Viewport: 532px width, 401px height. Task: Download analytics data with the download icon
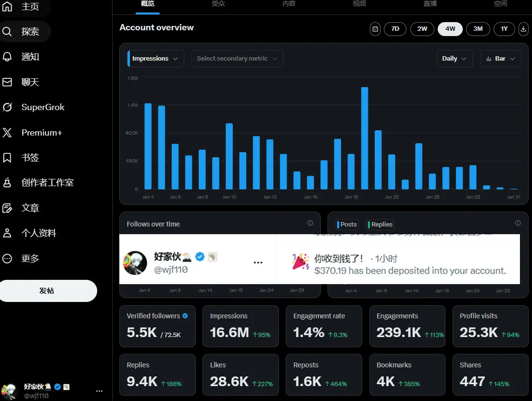[523, 29]
